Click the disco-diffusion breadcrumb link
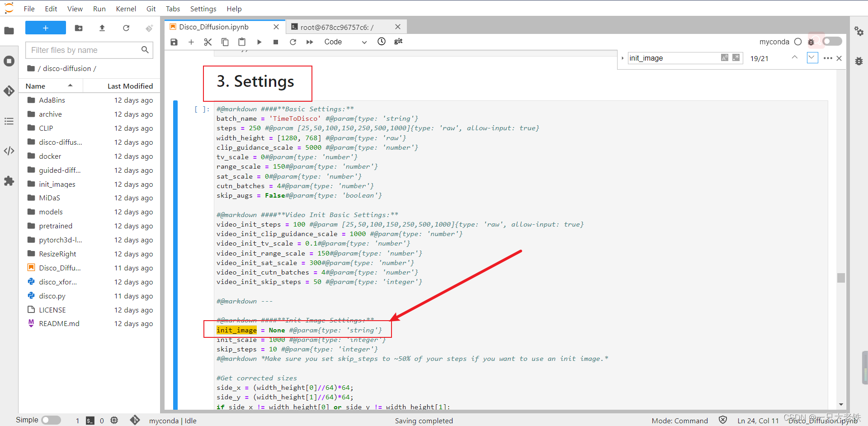This screenshot has height=426, width=868. click(67, 68)
